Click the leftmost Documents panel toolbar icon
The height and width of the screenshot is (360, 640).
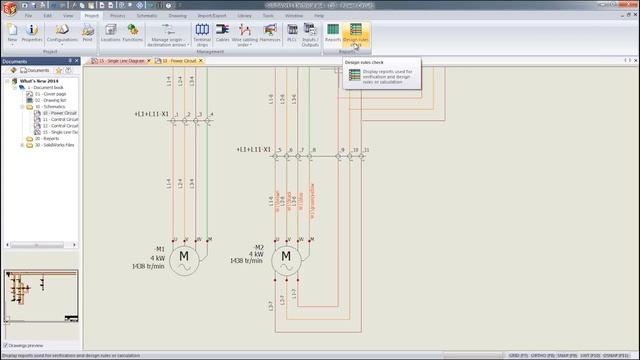coord(13,71)
